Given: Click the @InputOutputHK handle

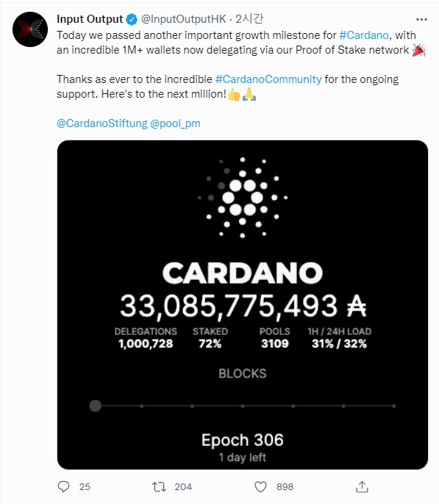Looking at the screenshot, I should click(184, 19).
